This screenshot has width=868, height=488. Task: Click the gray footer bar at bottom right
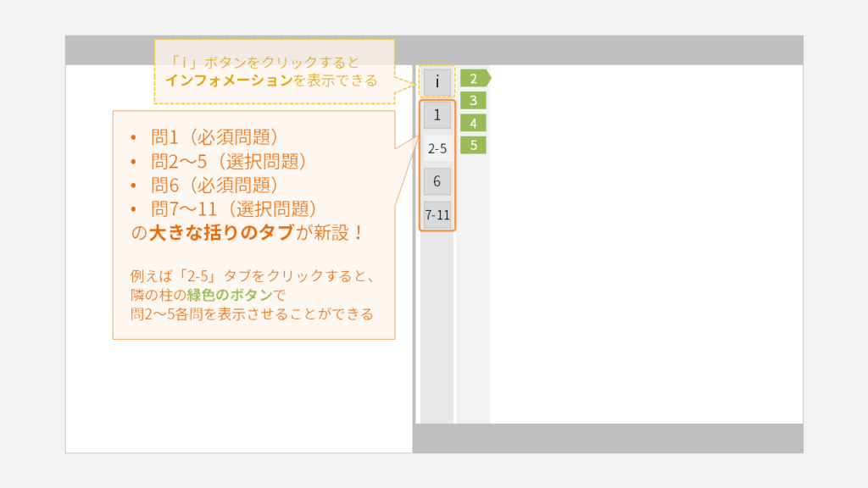pos(608,438)
